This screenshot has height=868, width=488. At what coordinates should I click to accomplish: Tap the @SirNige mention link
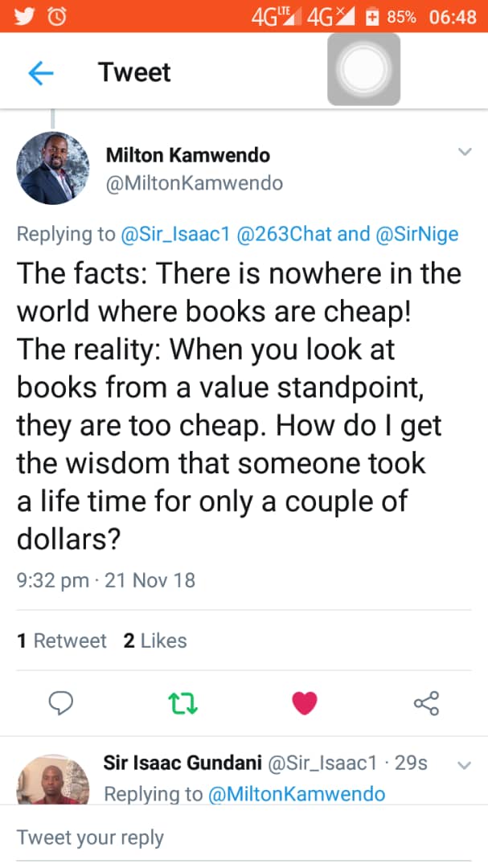click(417, 234)
